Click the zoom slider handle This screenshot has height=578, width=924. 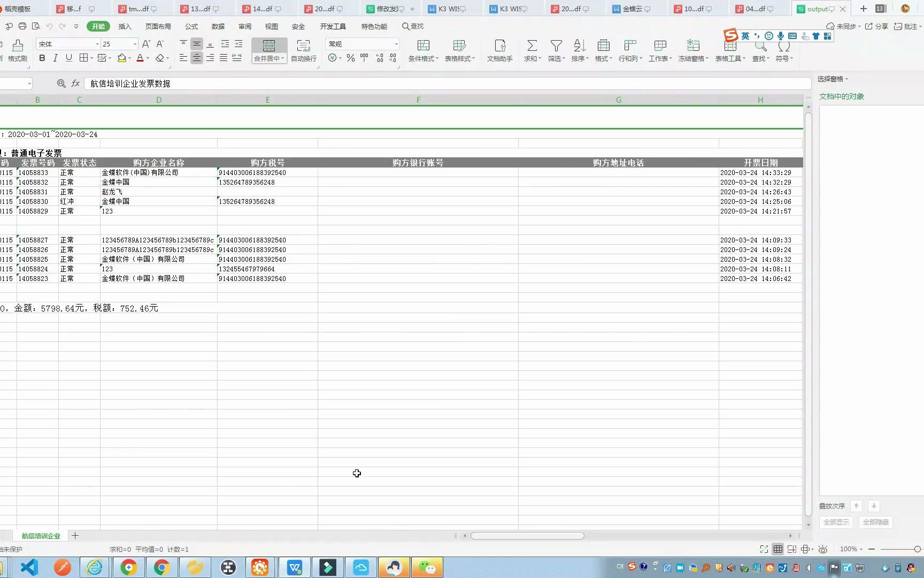tap(918, 549)
